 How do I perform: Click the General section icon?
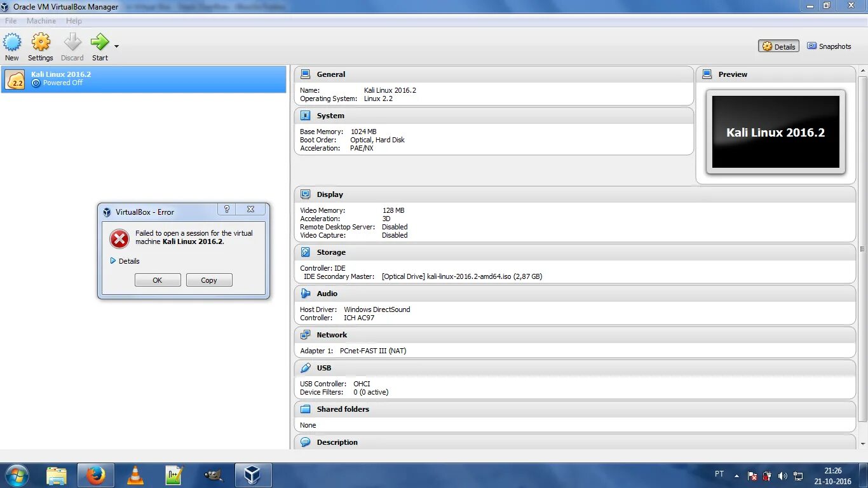coord(306,74)
